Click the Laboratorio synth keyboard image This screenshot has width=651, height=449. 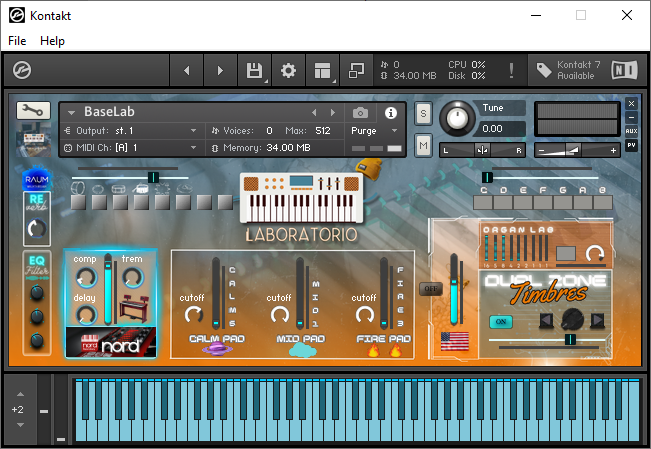coord(302,198)
